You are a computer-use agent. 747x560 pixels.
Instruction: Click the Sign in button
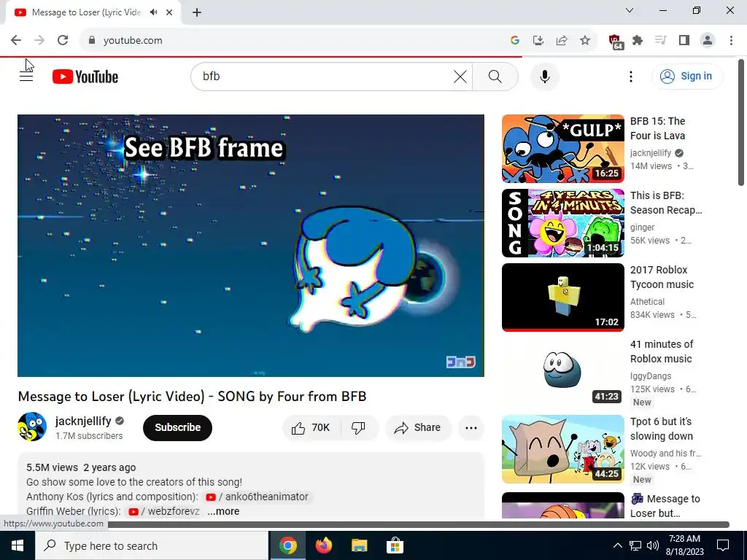(x=687, y=76)
